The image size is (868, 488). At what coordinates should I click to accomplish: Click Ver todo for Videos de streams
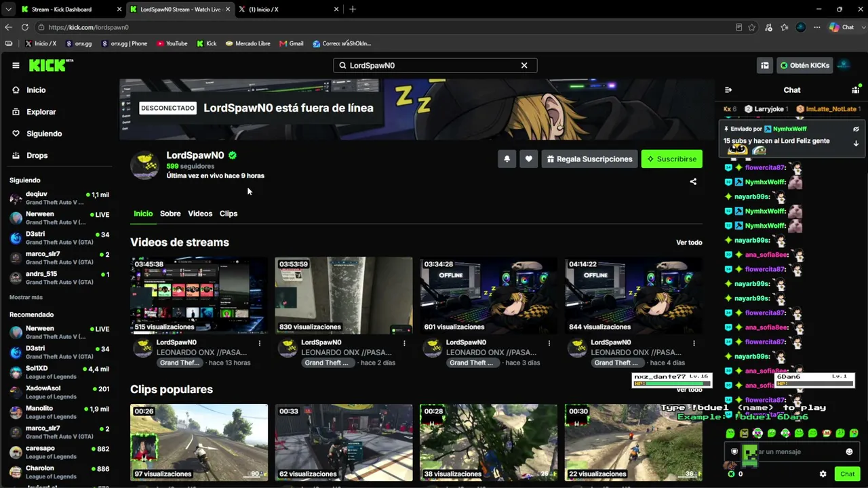pos(689,243)
